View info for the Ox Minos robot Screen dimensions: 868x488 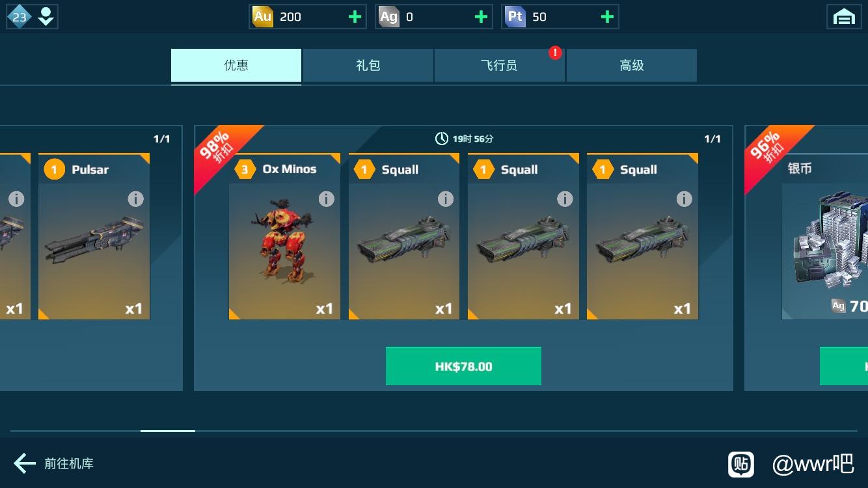point(326,199)
